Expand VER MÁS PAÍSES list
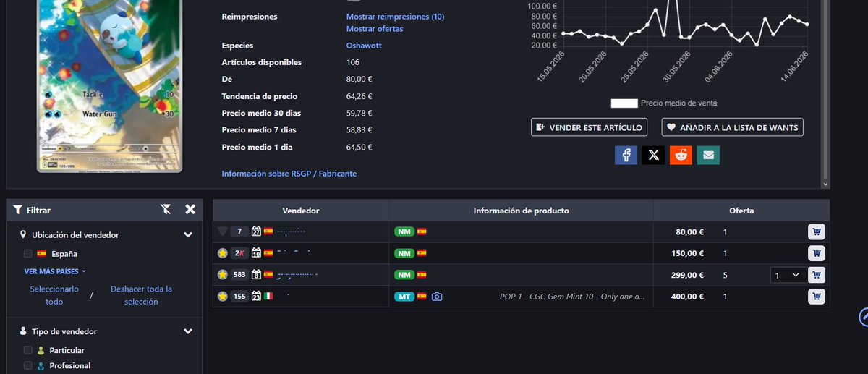This screenshot has height=374, width=868. 55,271
